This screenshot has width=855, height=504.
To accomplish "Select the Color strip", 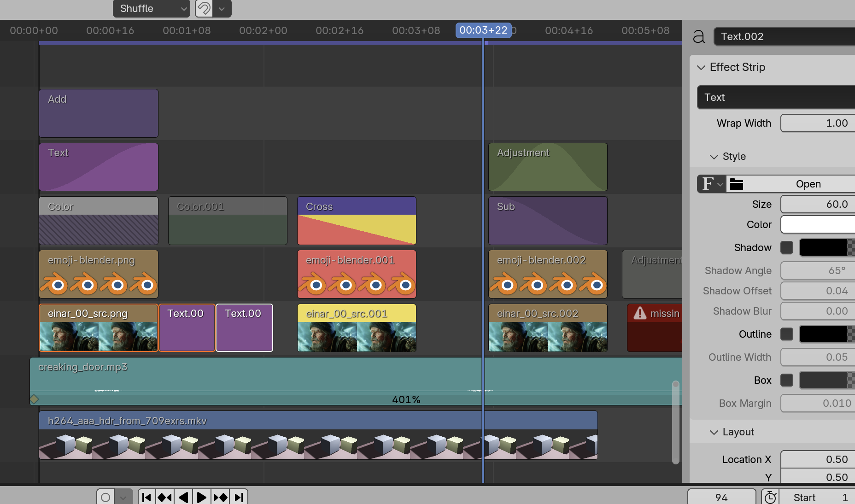I will click(99, 221).
